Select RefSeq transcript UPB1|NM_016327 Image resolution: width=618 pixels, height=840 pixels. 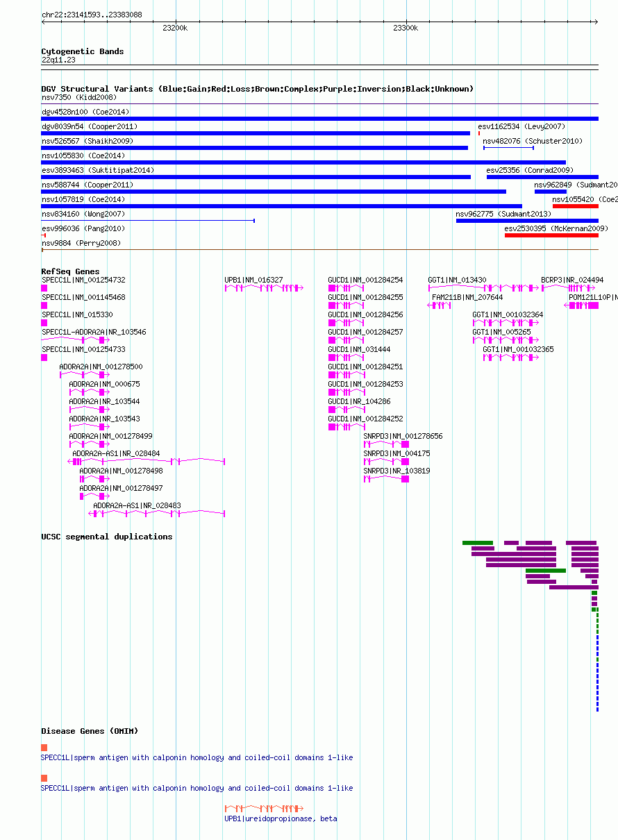253,280
